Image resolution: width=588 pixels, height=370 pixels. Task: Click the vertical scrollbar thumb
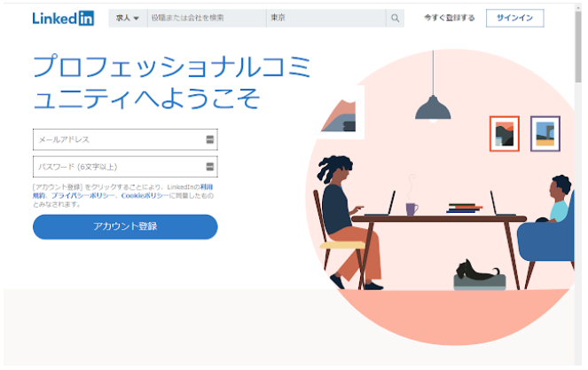pos(578,47)
